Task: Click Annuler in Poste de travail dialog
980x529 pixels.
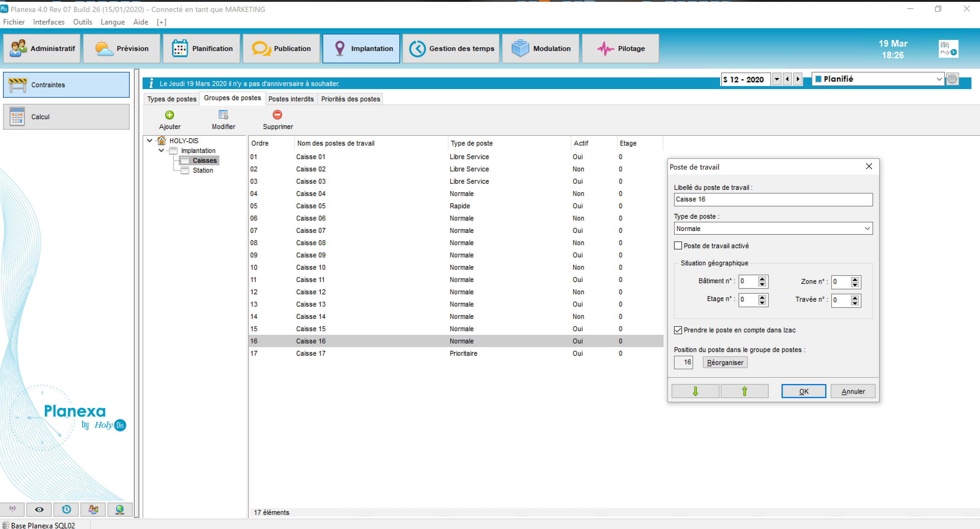Action: click(x=853, y=391)
